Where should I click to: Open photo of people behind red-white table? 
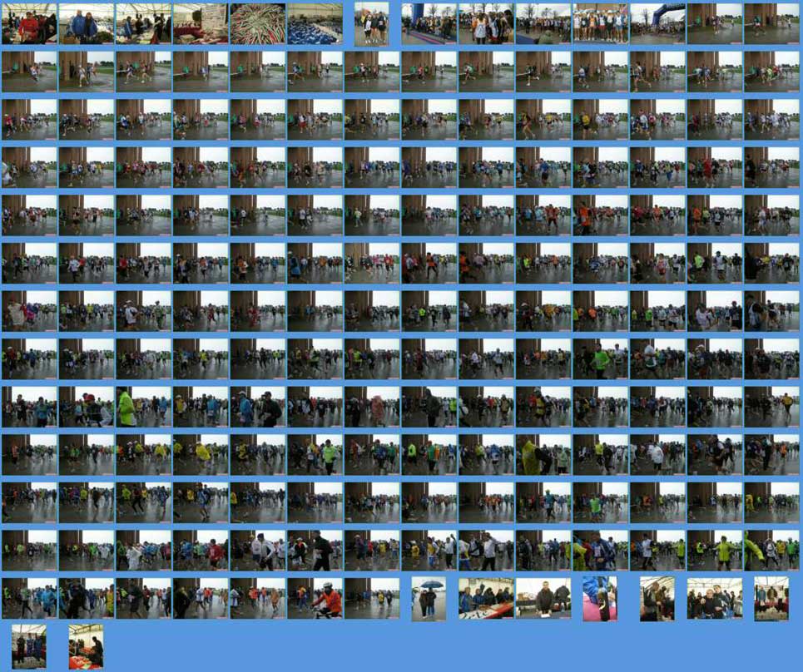click(x=486, y=598)
